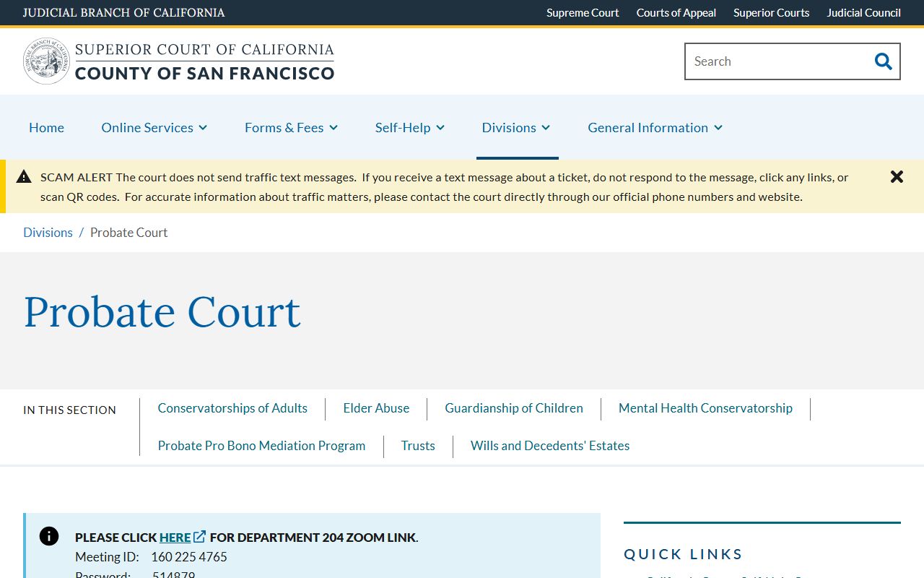This screenshot has height=578, width=924.
Task: Click the court seal logo
Action: point(46,61)
